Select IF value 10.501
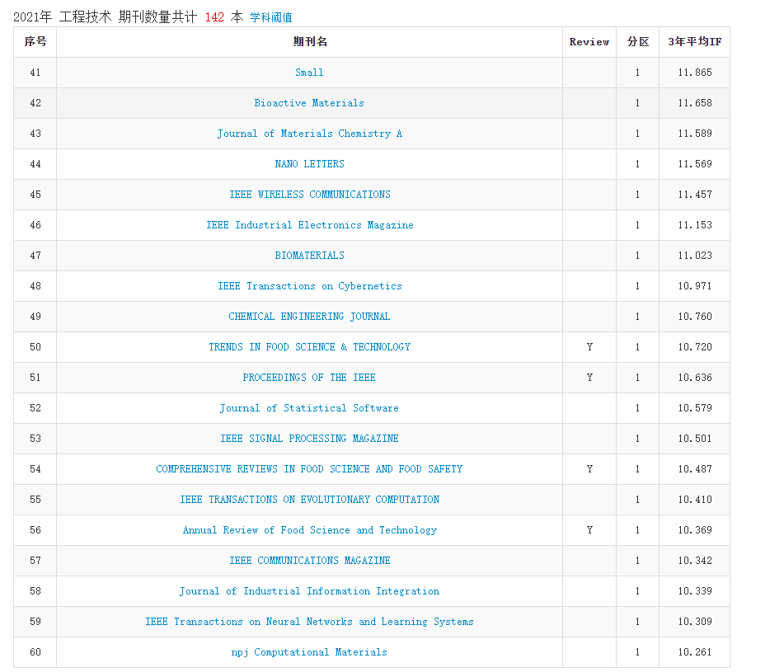 coord(694,439)
